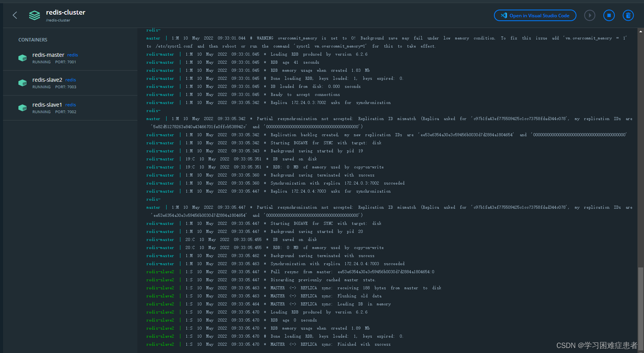Click the redis-master container cube icon
Viewport: 644px width, 353px height.
pyautogui.click(x=22, y=58)
